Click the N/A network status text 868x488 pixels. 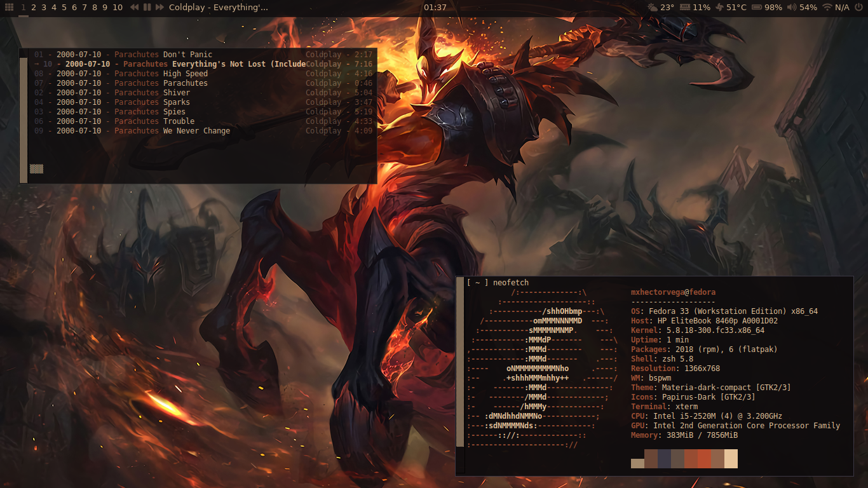pos(842,8)
